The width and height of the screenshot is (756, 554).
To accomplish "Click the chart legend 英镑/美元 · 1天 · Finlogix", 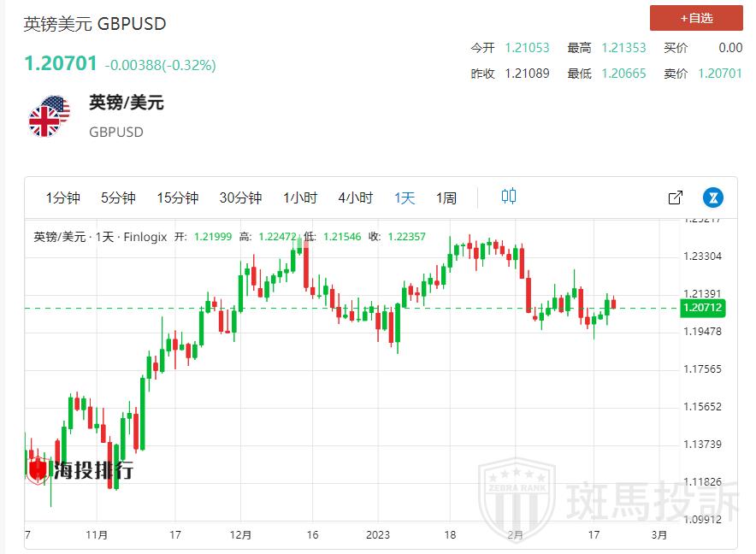I will click(x=99, y=237).
